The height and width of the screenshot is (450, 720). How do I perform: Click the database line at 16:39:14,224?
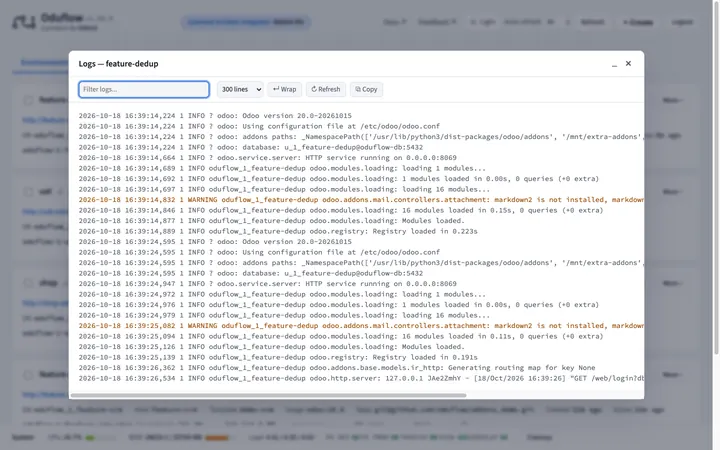click(x=251, y=147)
